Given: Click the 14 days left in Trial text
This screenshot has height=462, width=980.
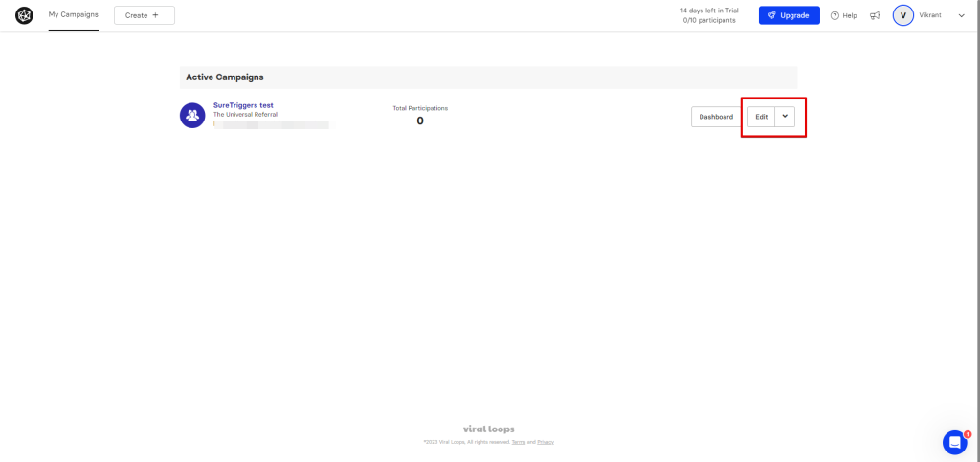Looking at the screenshot, I should 709,11.
